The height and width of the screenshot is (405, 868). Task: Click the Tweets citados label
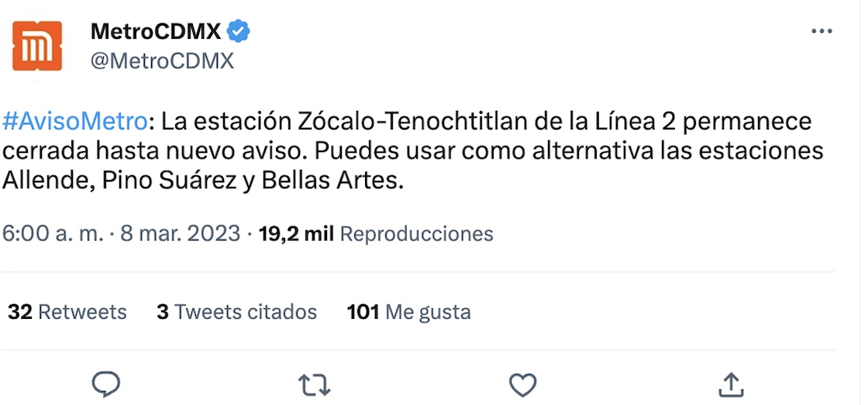tap(246, 312)
